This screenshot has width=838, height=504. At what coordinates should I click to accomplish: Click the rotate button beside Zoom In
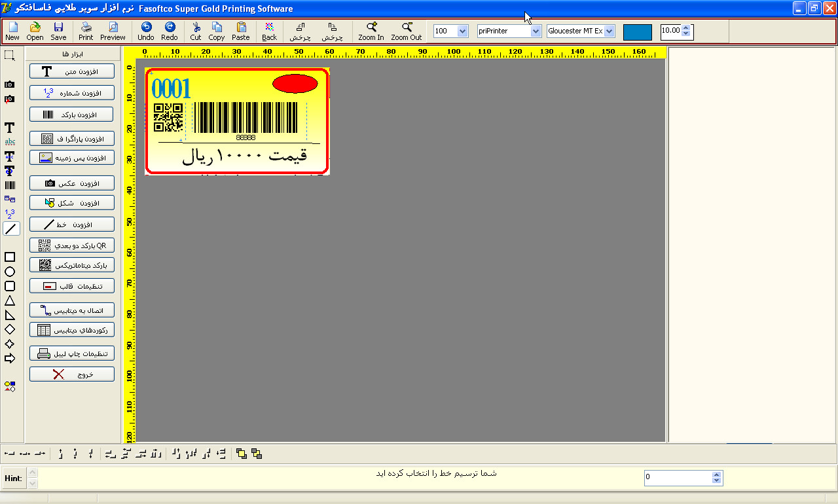[332, 31]
